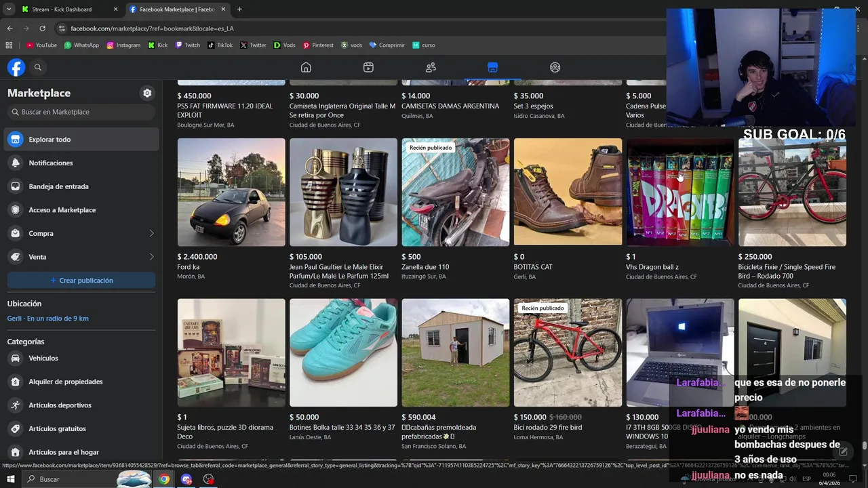Open the Gaming/profile circle icon
Viewport: 868px width, 488px height.
[555, 67]
